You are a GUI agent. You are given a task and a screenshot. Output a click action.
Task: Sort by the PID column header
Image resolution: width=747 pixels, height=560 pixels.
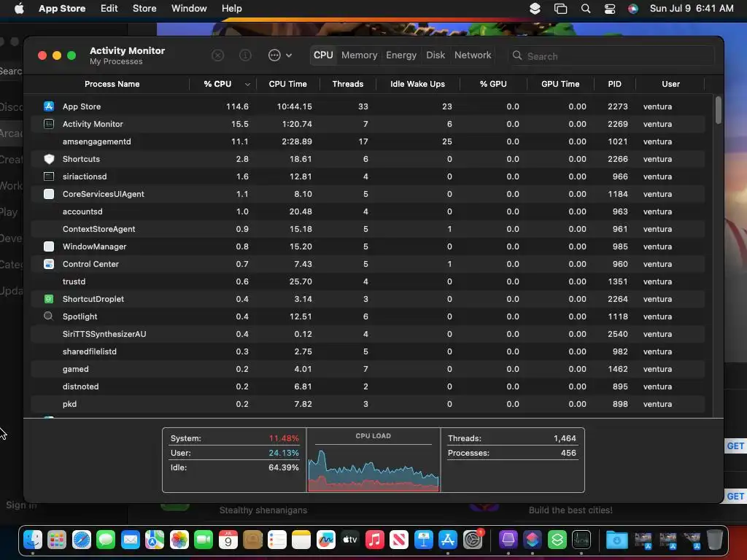[614, 84]
